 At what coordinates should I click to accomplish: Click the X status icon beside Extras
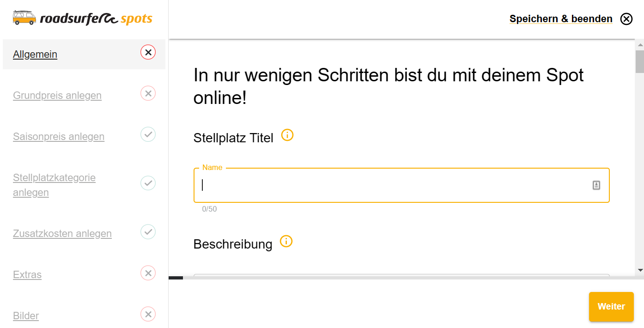(148, 273)
